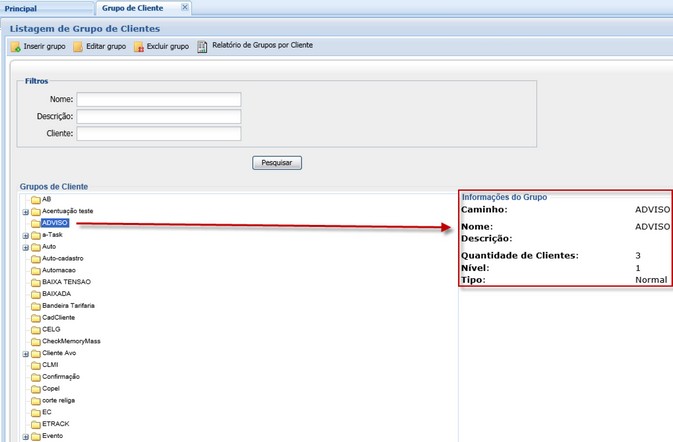Click the Copel folder icon
673x442 pixels.
[x=35, y=388]
